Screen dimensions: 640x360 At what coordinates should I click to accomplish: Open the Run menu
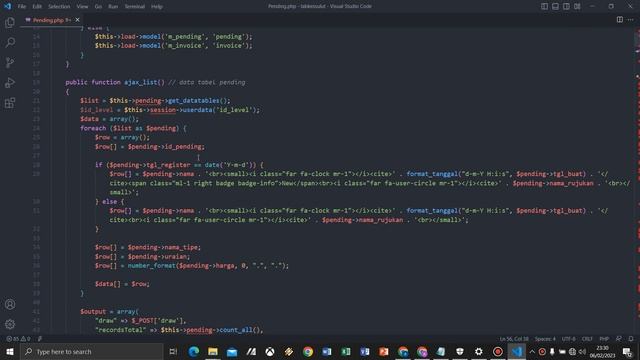(x=113, y=7)
